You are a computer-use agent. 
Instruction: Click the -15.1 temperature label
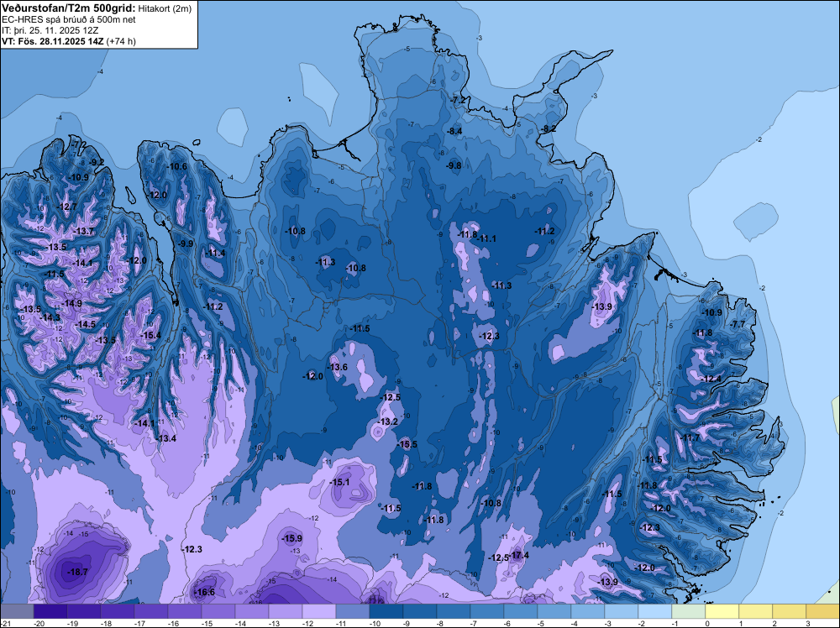click(x=339, y=482)
